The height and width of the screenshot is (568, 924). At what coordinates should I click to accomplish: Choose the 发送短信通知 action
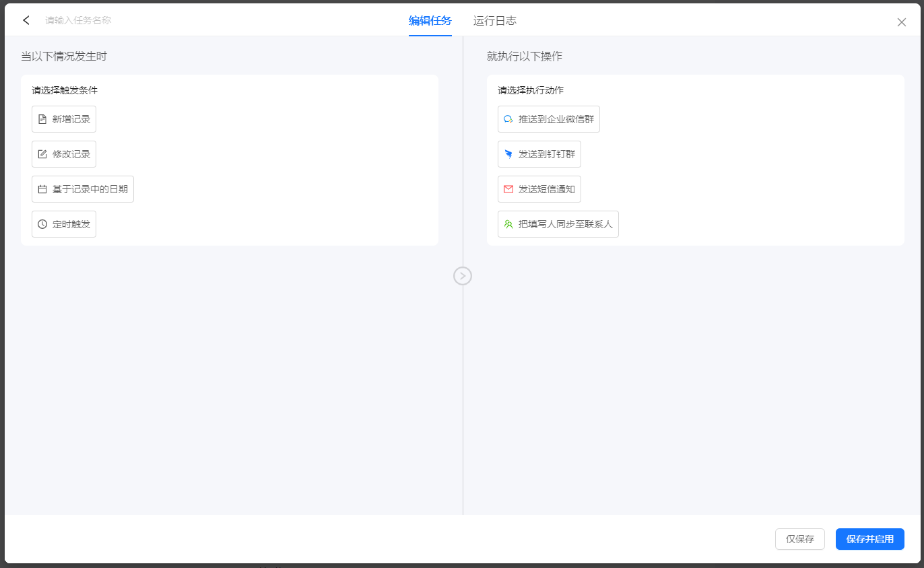click(539, 189)
